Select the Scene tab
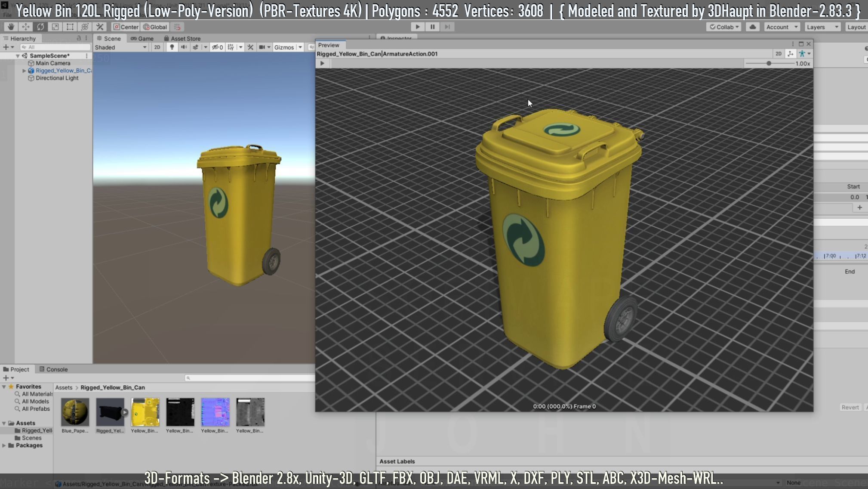The width and height of the screenshot is (868, 489). coord(109,38)
